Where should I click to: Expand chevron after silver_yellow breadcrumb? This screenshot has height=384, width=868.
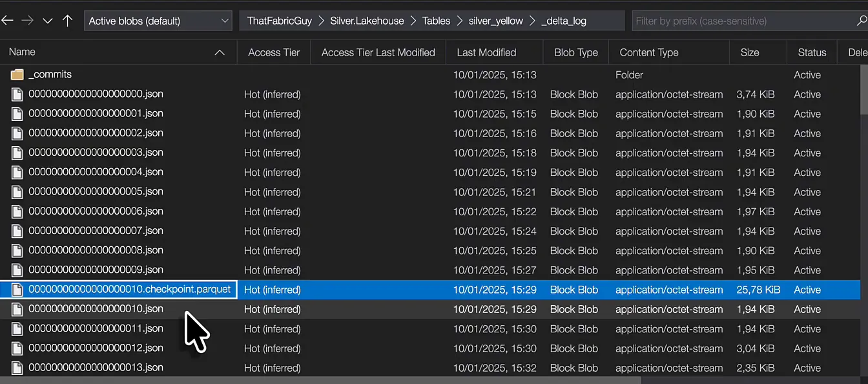(x=532, y=21)
